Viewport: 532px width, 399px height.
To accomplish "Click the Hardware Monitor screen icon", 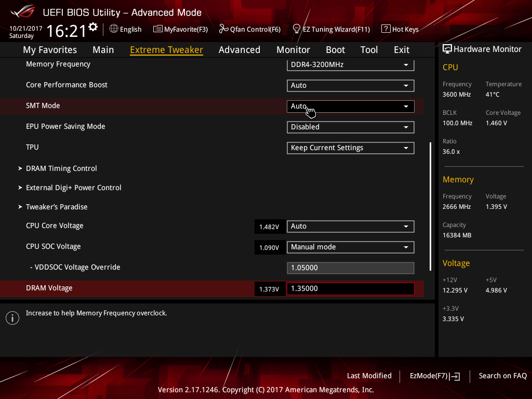I will [x=447, y=49].
